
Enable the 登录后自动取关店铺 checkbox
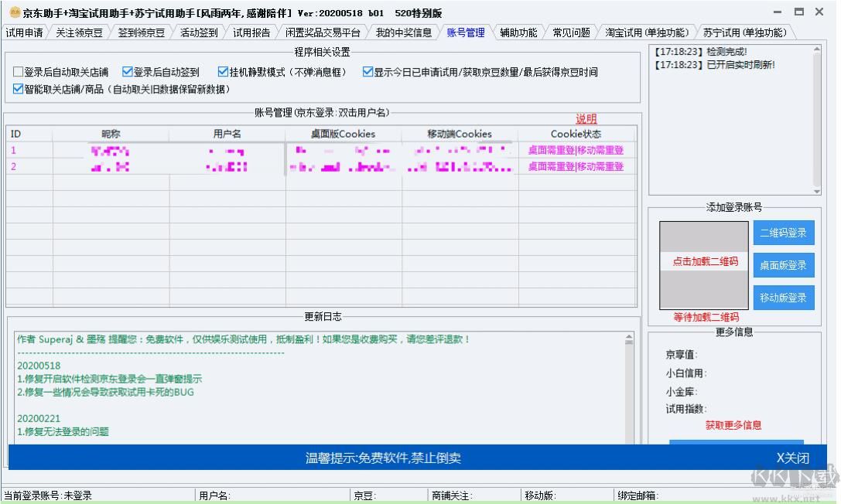click(17, 71)
